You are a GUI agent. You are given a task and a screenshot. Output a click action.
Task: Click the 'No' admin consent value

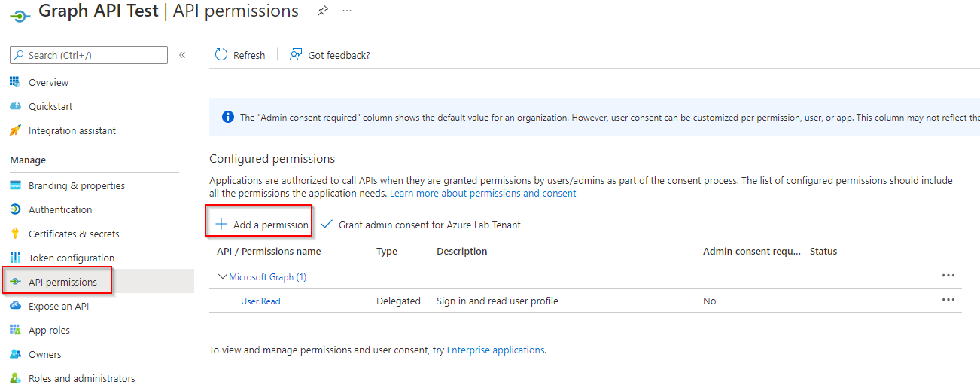pos(710,301)
